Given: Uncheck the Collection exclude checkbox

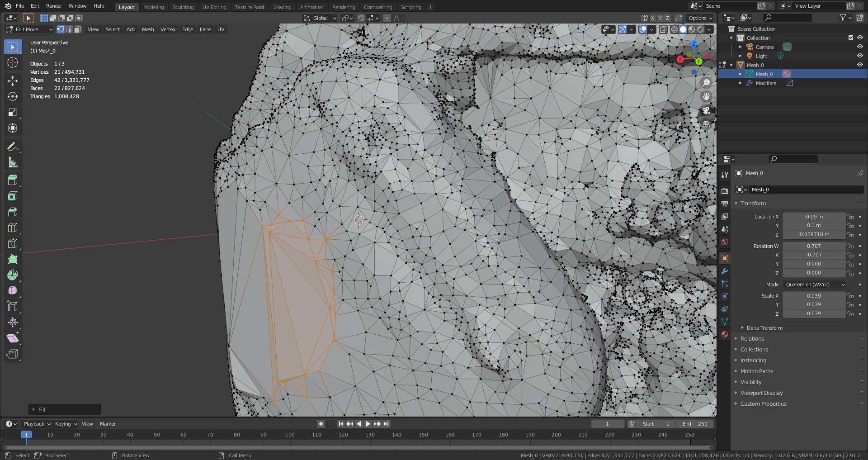Looking at the screenshot, I should [x=851, y=38].
